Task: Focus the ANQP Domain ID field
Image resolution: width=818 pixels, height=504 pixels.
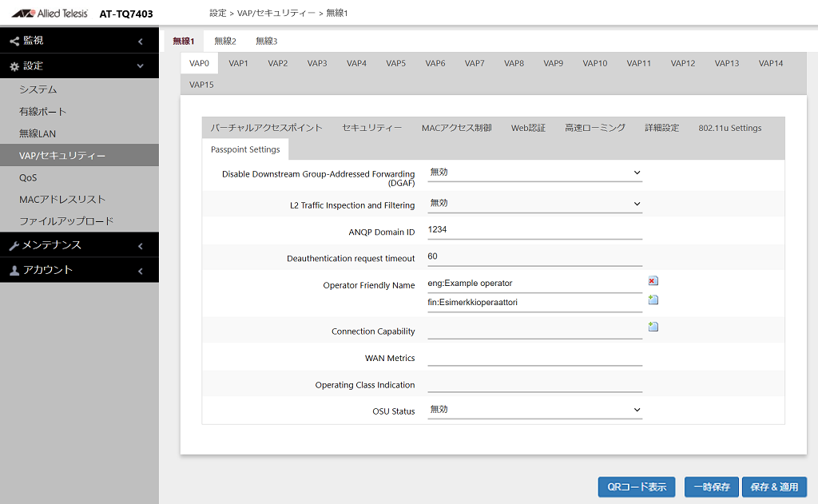Action: pos(534,230)
